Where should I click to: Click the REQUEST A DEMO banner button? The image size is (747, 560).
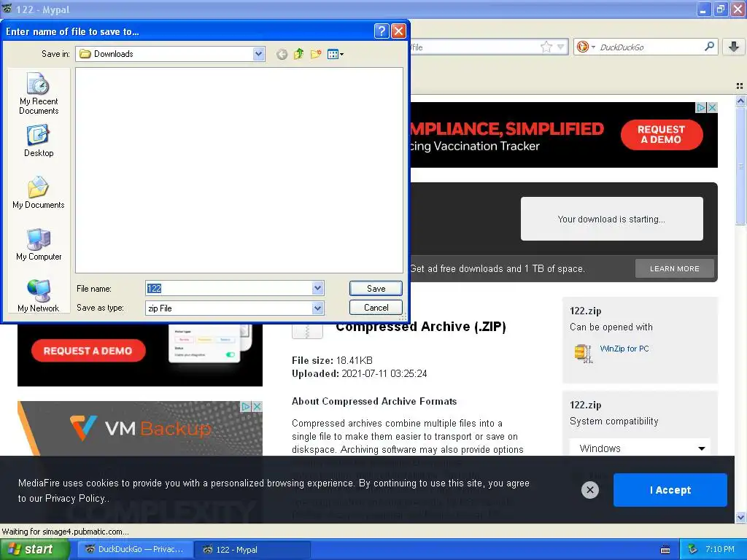(662, 134)
